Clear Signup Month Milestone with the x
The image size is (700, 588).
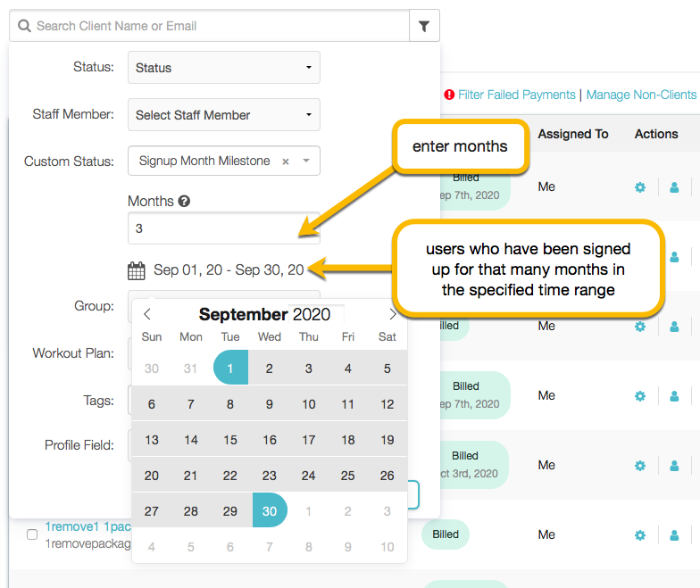coord(286,161)
